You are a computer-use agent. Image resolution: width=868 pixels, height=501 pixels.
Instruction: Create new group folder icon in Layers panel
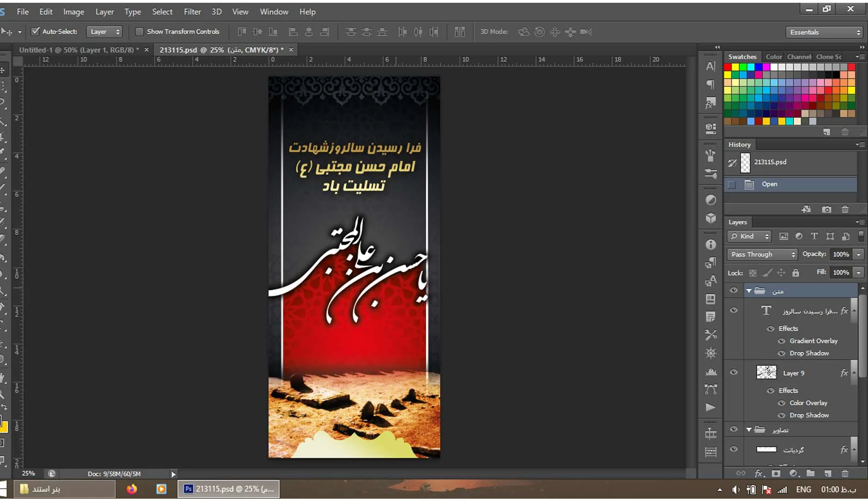(x=810, y=473)
